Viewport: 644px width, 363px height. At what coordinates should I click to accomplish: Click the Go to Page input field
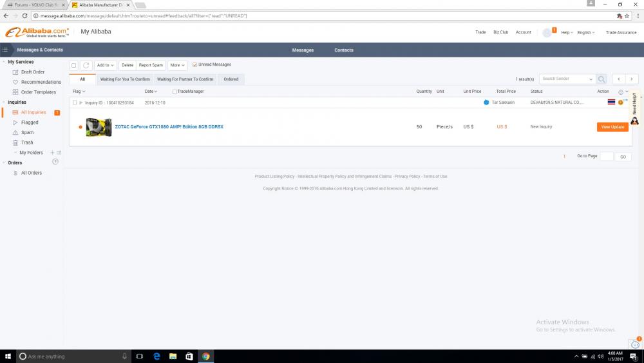coord(607,156)
